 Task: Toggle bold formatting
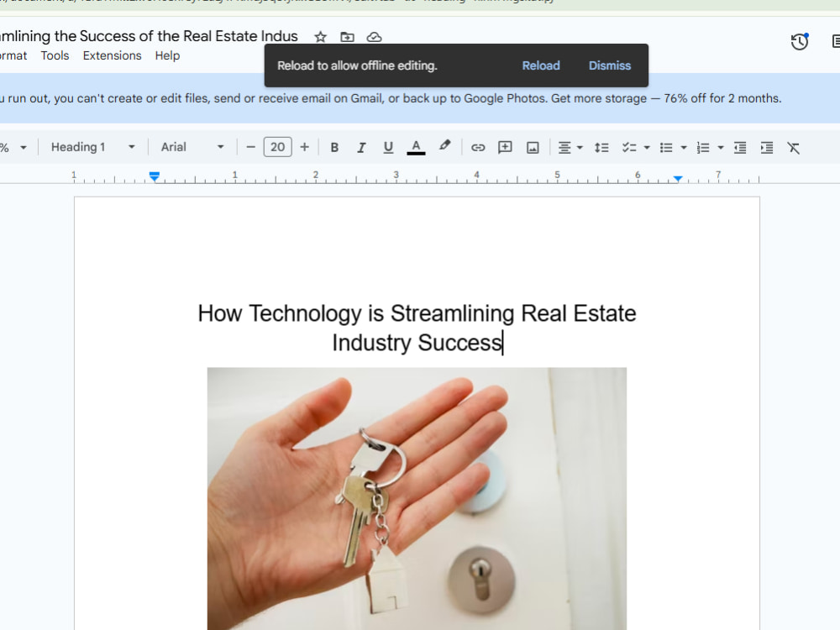click(x=334, y=147)
